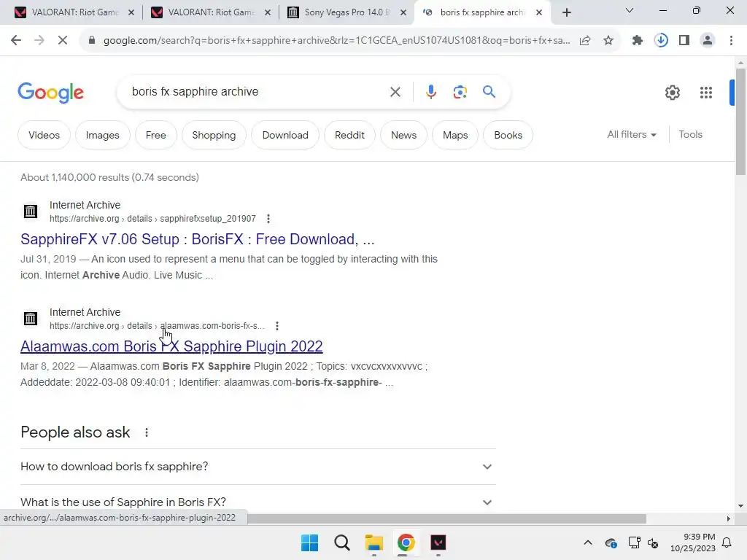Open more options for SapphireFX result
Viewport: 747px width, 560px height.
coord(268,219)
